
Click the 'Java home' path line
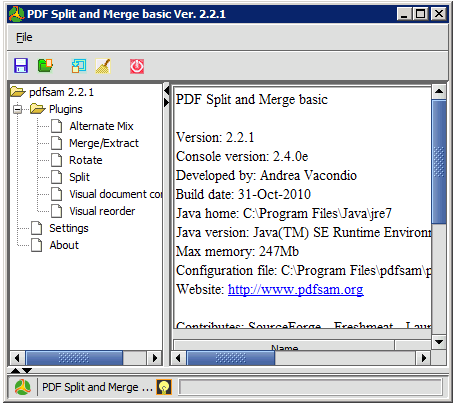pyautogui.click(x=284, y=213)
